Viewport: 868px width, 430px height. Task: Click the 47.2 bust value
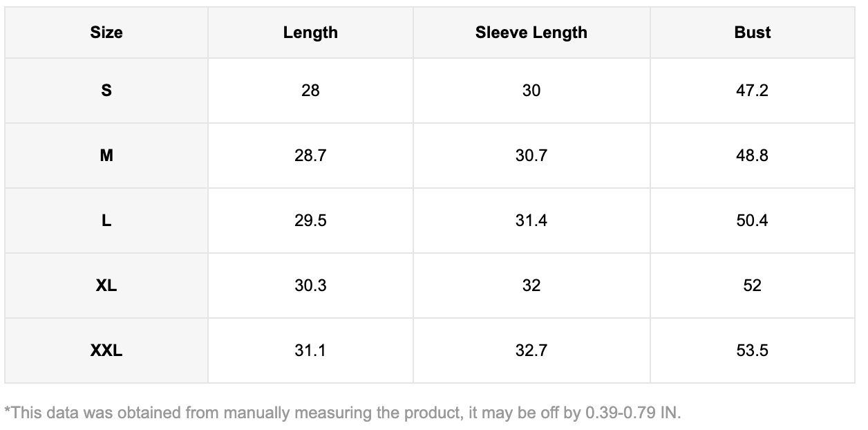point(752,91)
